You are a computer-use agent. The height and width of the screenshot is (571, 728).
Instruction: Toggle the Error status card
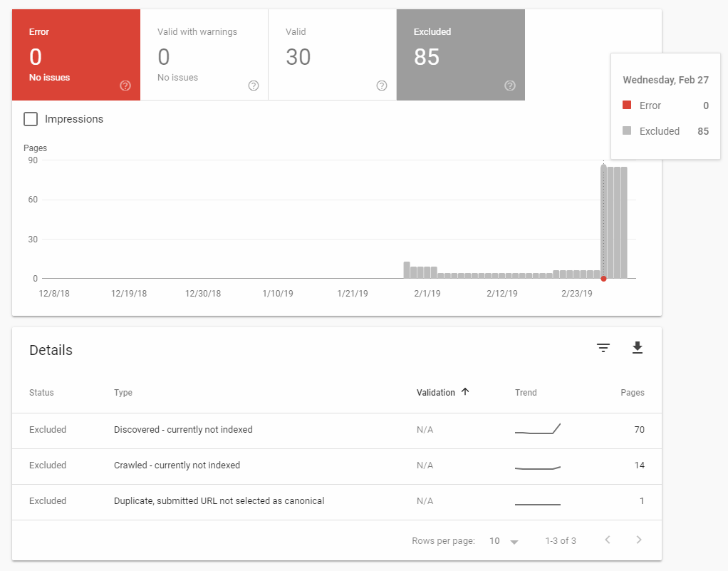tap(76, 55)
